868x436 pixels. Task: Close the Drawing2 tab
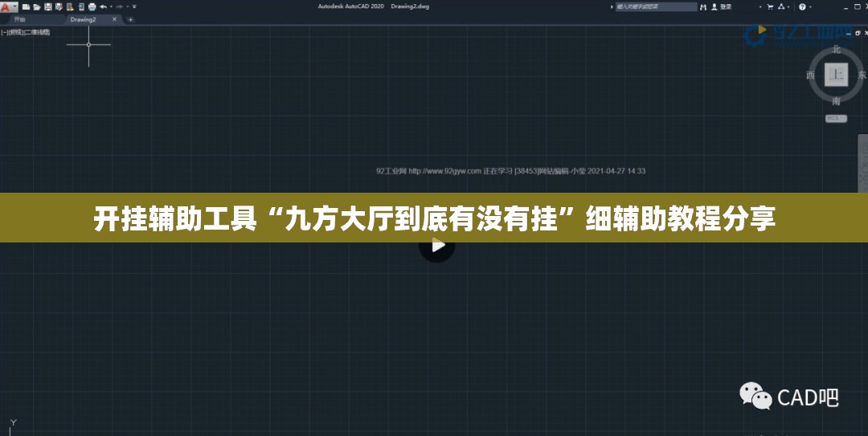[115, 19]
